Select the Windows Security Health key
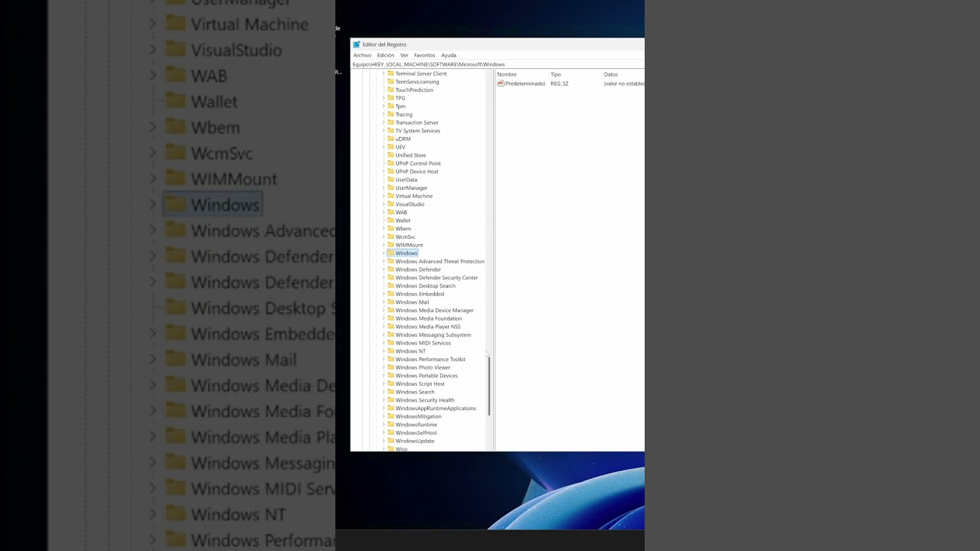Screen dimensions: 980x551 (425, 400)
